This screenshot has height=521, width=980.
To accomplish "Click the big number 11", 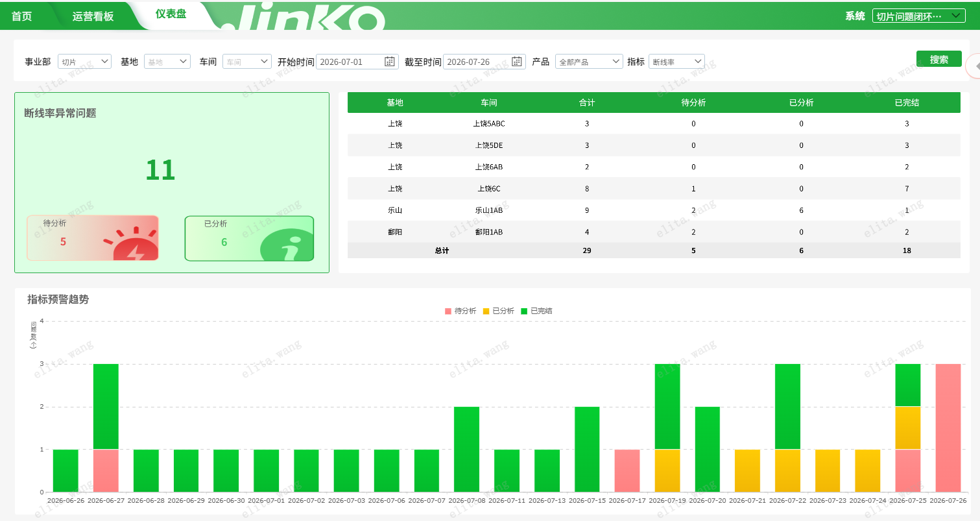I will [160, 169].
